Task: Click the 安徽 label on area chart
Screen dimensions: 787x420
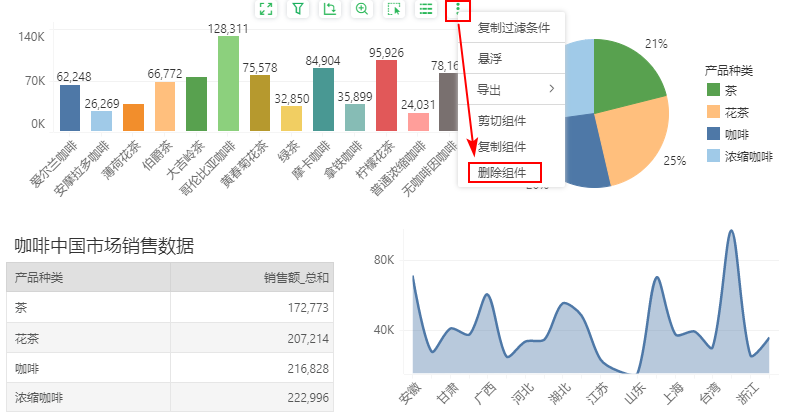Action: pos(411,393)
